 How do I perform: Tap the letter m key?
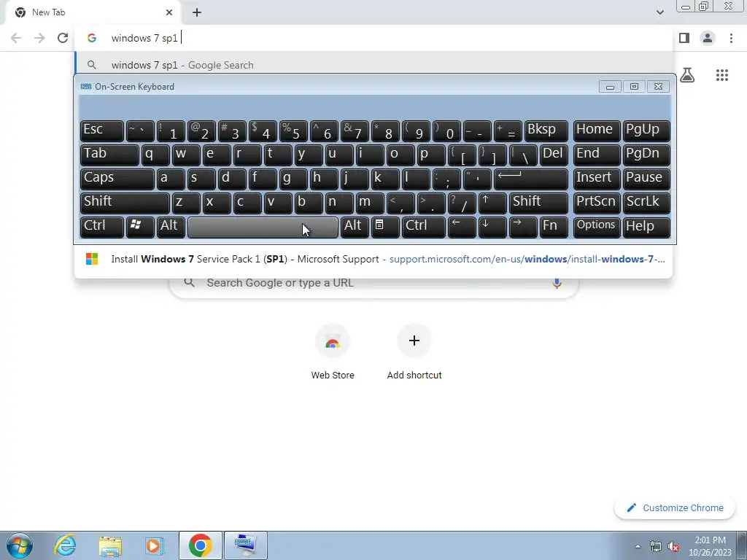coord(370,203)
